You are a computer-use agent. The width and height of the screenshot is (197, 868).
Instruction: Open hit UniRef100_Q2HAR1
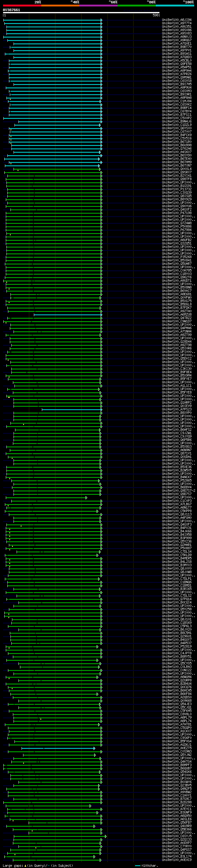click(177, 545)
